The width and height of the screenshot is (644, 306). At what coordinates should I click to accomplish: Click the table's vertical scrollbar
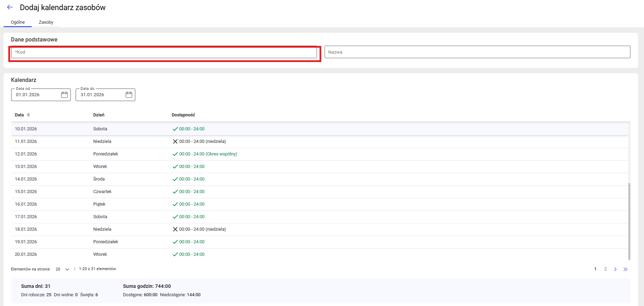[629, 221]
